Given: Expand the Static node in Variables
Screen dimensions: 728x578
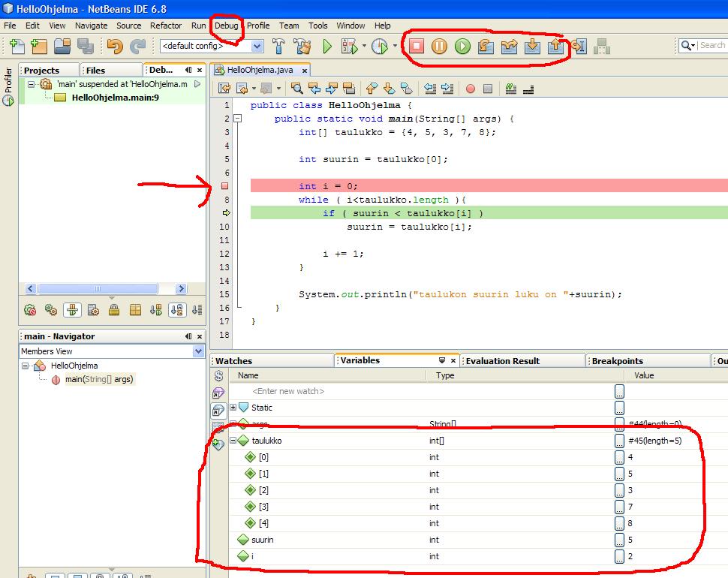Looking at the screenshot, I should (233, 408).
